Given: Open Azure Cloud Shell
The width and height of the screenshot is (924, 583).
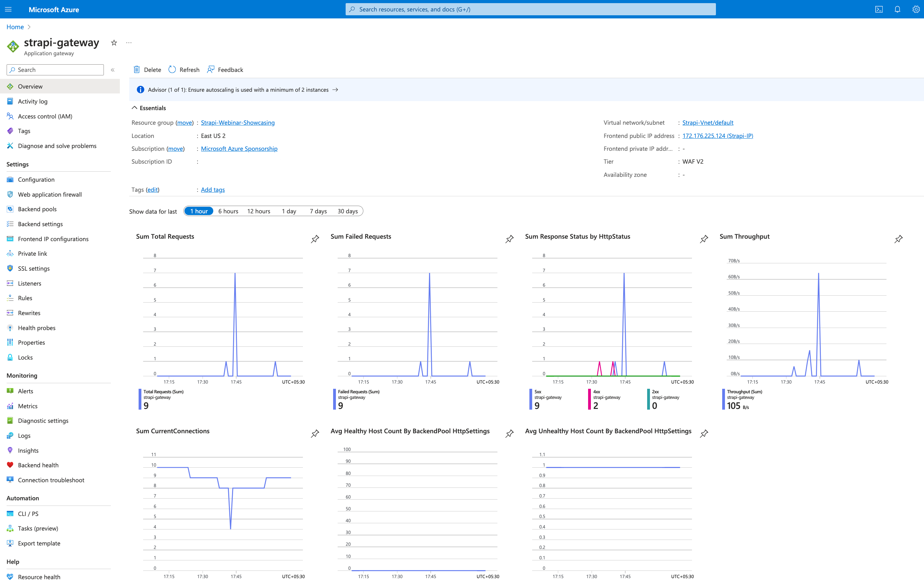Looking at the screenshot, I should [879, 9].
